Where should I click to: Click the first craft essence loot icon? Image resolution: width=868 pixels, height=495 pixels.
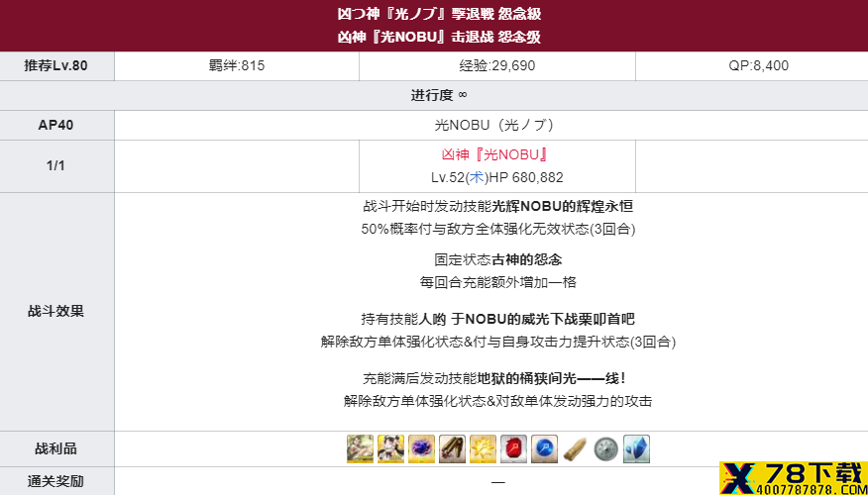click(360, 448)
